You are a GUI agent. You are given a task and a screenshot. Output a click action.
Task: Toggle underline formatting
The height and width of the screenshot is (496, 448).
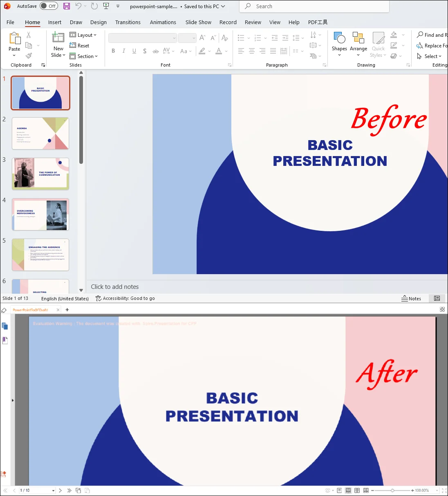(134, 51)
